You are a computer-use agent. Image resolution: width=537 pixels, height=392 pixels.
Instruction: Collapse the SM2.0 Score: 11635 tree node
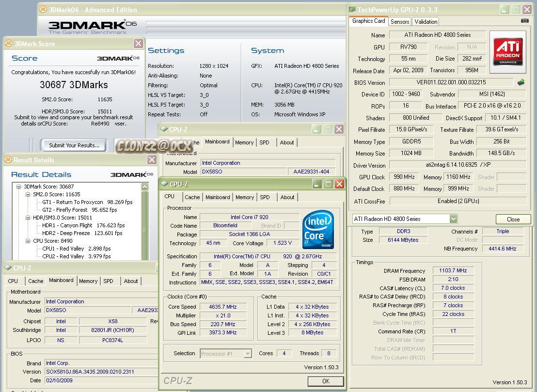(x=28, y=194)
